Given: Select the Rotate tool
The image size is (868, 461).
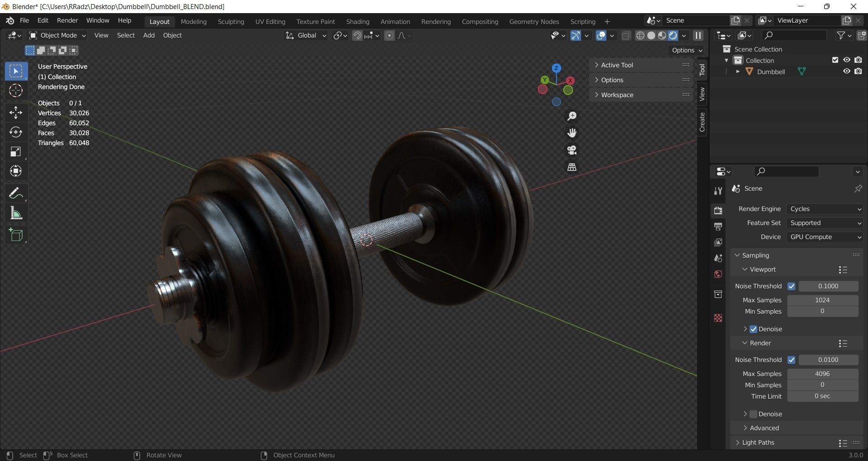Looking at the screenshot, I should (x=16, y=132).
